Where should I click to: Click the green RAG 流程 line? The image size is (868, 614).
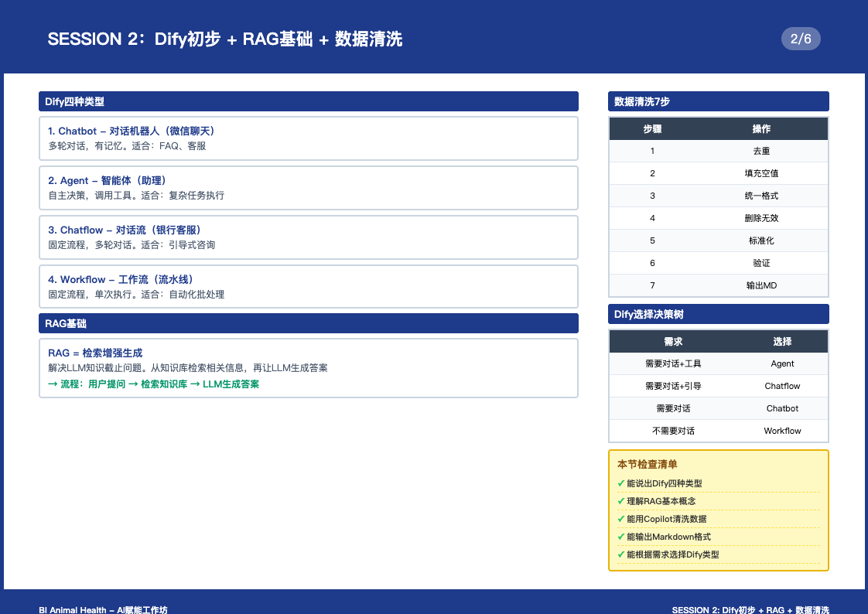coord(154,384)
